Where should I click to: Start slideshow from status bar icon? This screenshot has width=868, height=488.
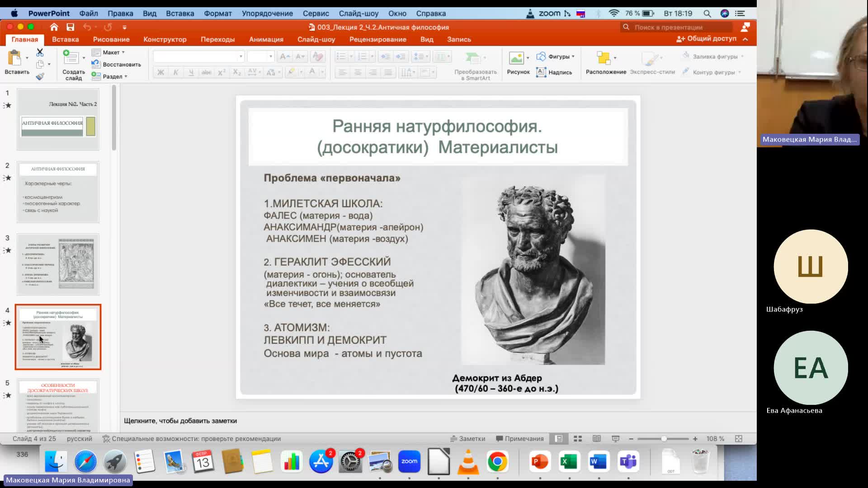coord(615,439)
